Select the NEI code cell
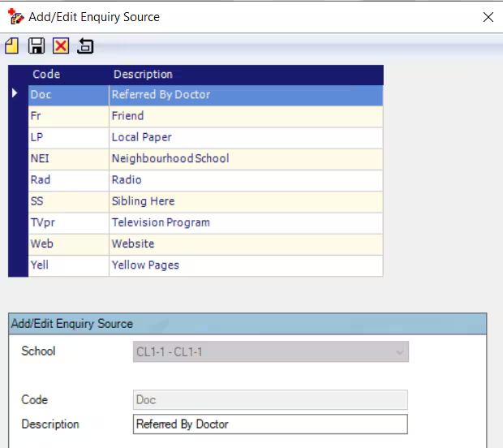 pyautogui.click(x=69, y=159)
